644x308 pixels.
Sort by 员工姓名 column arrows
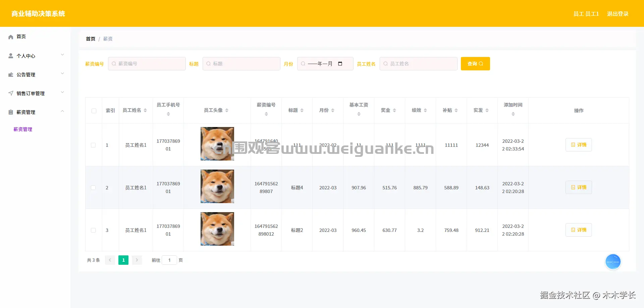coord(145,110)
